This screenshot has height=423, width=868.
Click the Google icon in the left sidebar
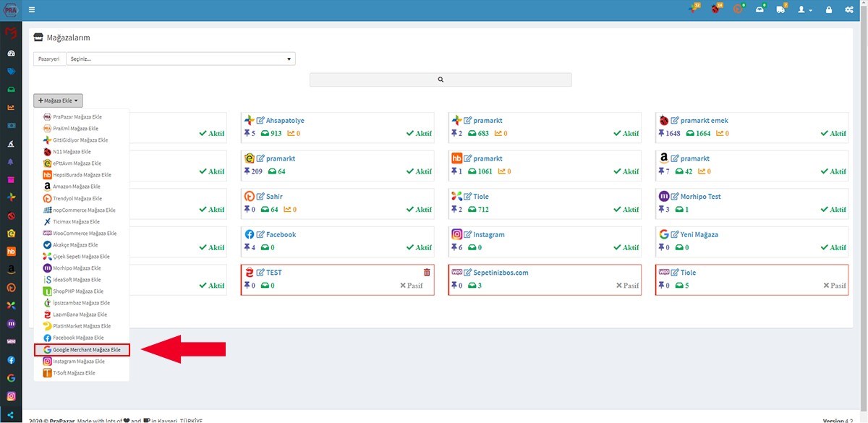pyautogui.click(x=11, y=377)
